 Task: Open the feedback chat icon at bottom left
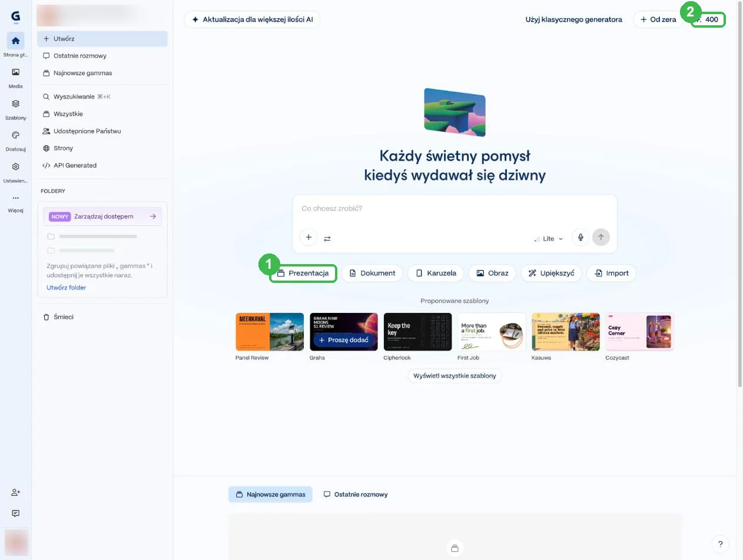(15, 514)
